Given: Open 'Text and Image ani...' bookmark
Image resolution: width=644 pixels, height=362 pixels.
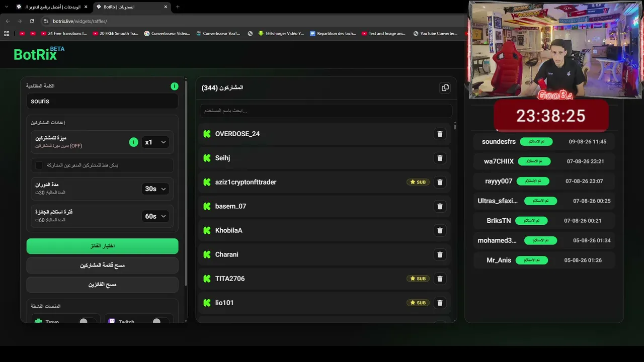Looking at the screenshot, I should tap(383, 34).
